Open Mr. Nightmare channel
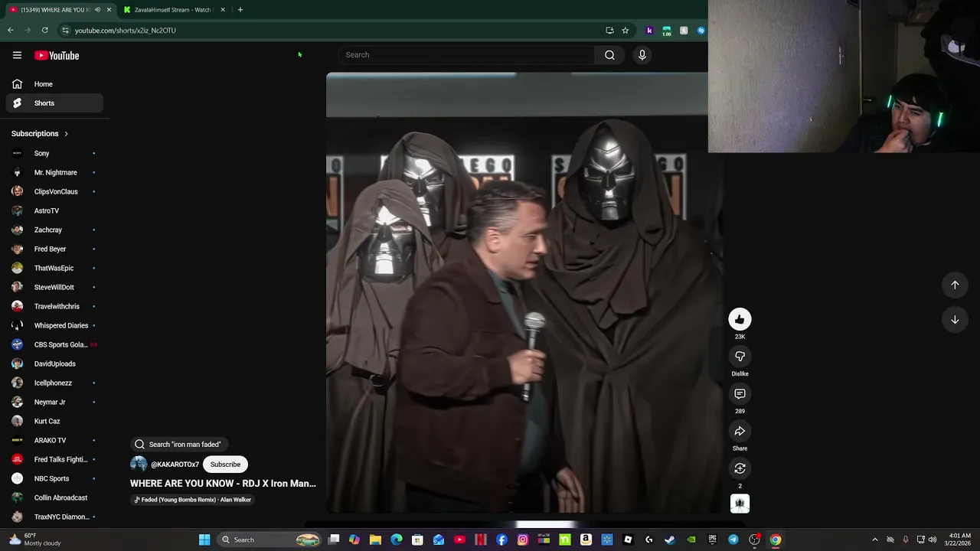The width and height of the screenshot is (980, 551). pyautogui.click(x=54, y=172)
